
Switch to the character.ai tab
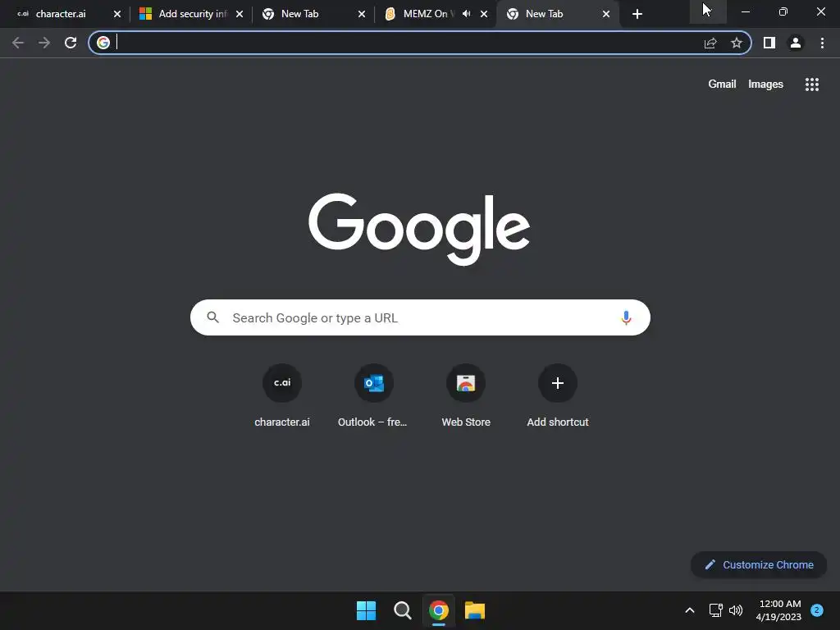pyautogui.click(x=61, y=14)
